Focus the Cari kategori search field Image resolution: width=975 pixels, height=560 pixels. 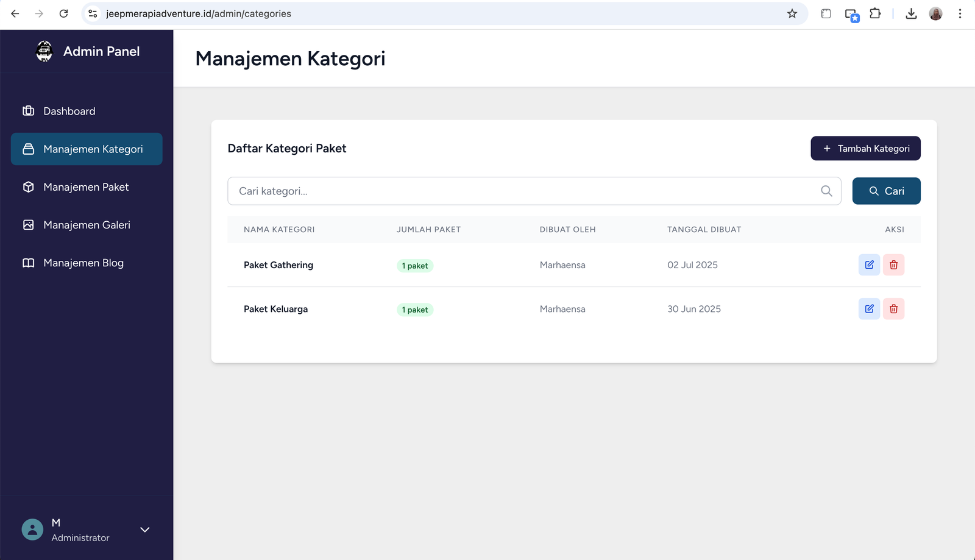click(x=524, y=191)
